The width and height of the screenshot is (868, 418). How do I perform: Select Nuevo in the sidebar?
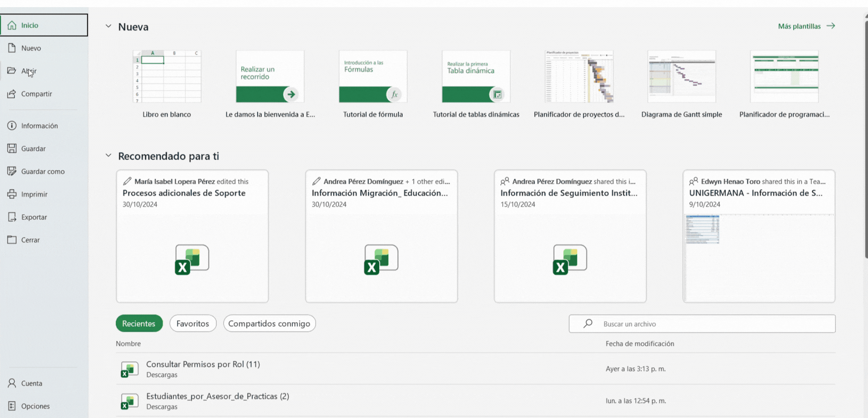(x=44, y=48)
